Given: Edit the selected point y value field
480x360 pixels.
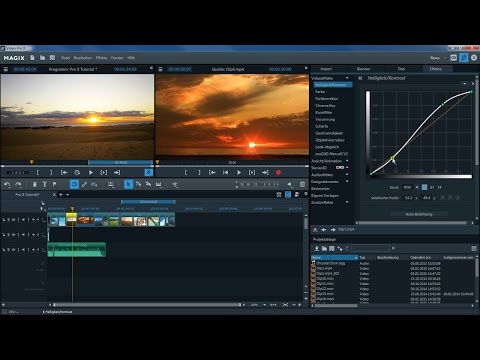Looking at the screenshot, I should (x=427, y=198).
